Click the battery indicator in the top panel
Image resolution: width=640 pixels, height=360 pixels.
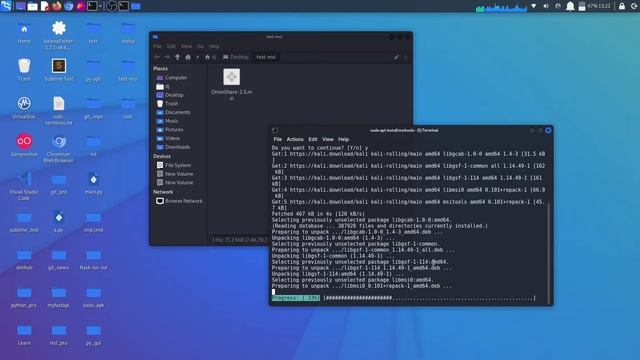pos(582,6)
